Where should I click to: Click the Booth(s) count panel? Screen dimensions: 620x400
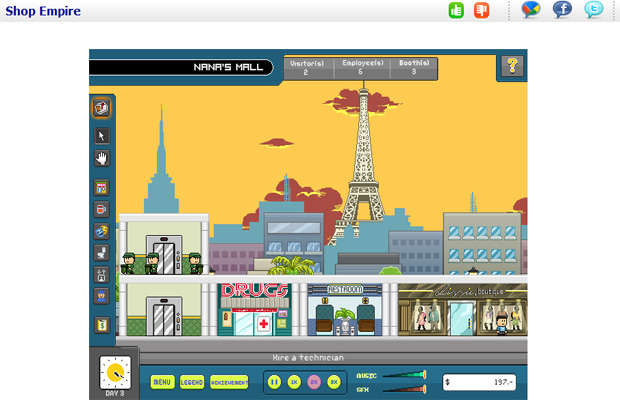pyautogui.click(x=414, y=68)
